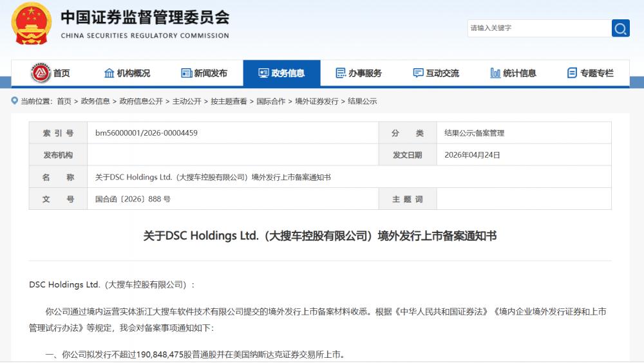
Task: Open the 互动交流 navigation tab
Action: coord(436,73)
